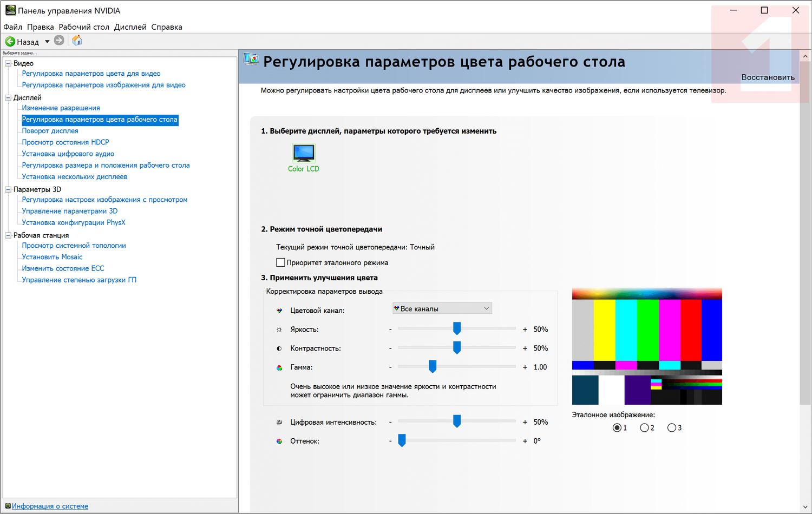The height and width of the screenshot is (514, 812).
Task: Click the Гамма slider thumb
Action: [x=433, y=366]
